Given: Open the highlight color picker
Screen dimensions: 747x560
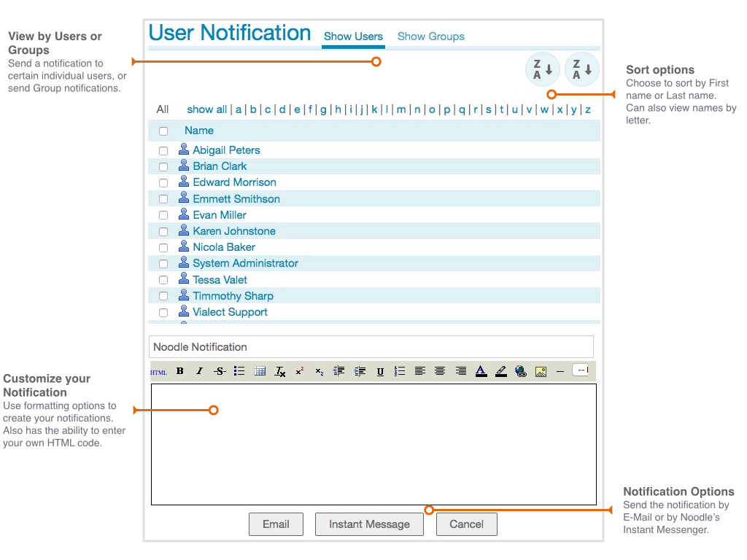Looking at the screenshot, I should [500, 371].
